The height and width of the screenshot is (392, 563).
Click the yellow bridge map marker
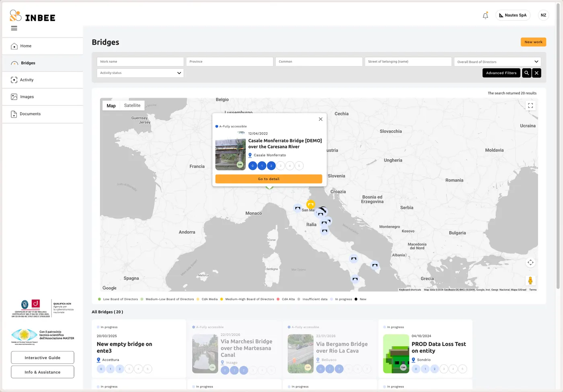pos(310,204)
